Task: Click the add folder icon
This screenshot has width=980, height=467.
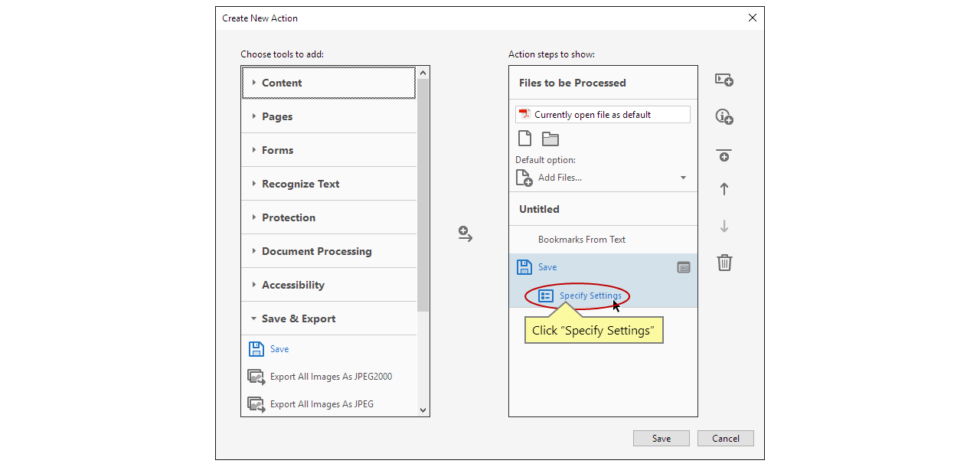Action: 550,139
